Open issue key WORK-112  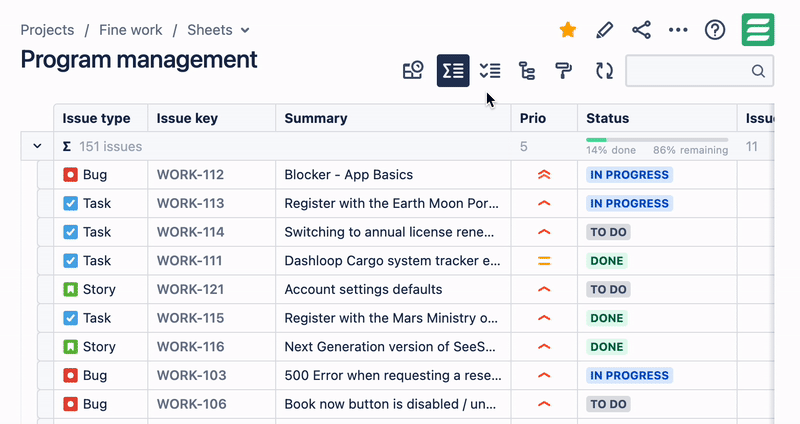pos(190,175)
